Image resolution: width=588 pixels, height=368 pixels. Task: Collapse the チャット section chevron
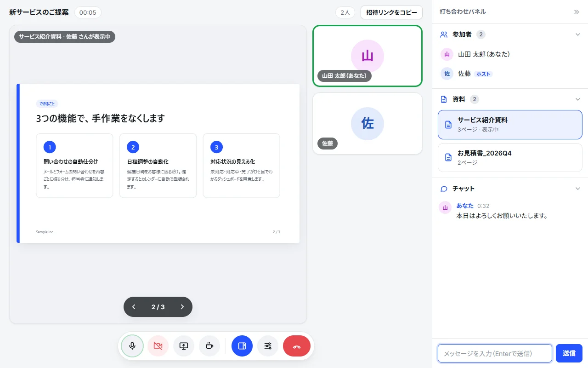(x=578, y=189)
